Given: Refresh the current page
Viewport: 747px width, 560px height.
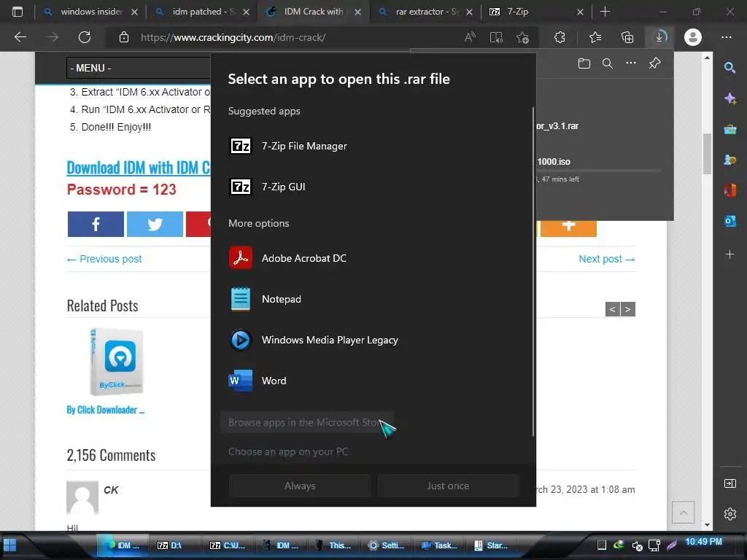Looking at the screenshot, I should click(85, 37).
